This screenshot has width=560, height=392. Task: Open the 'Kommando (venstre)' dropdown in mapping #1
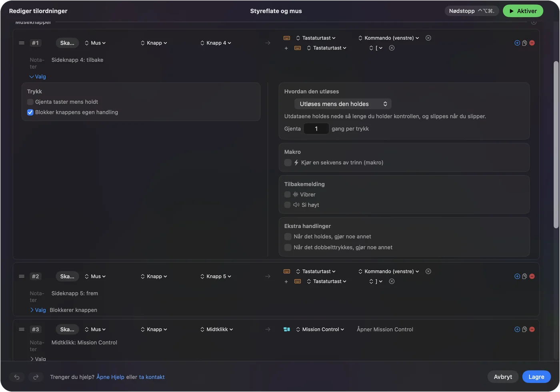point(388,38)
